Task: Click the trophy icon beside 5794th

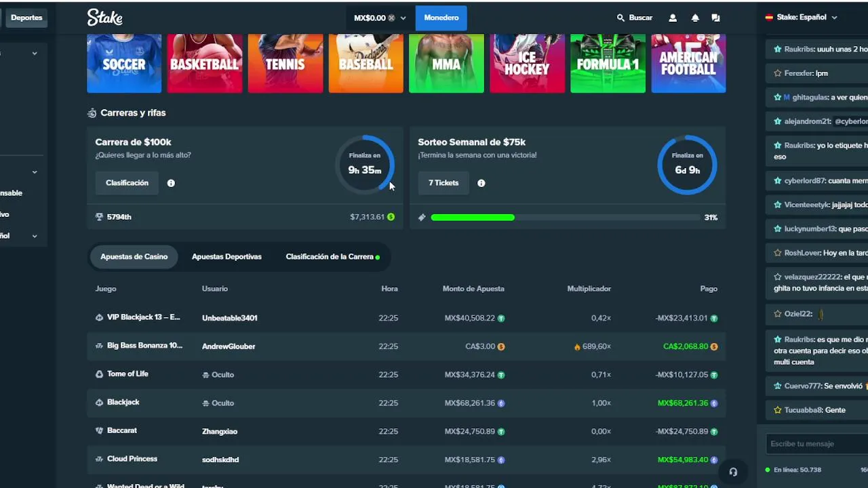Action: tap(100, 217)
